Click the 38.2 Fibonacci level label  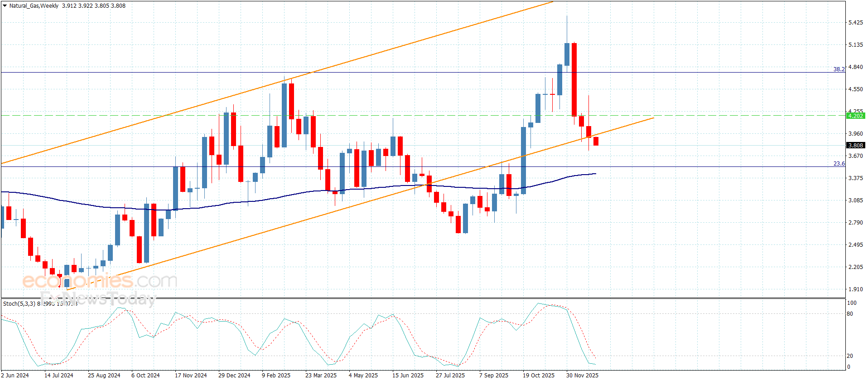click(839, 69)
